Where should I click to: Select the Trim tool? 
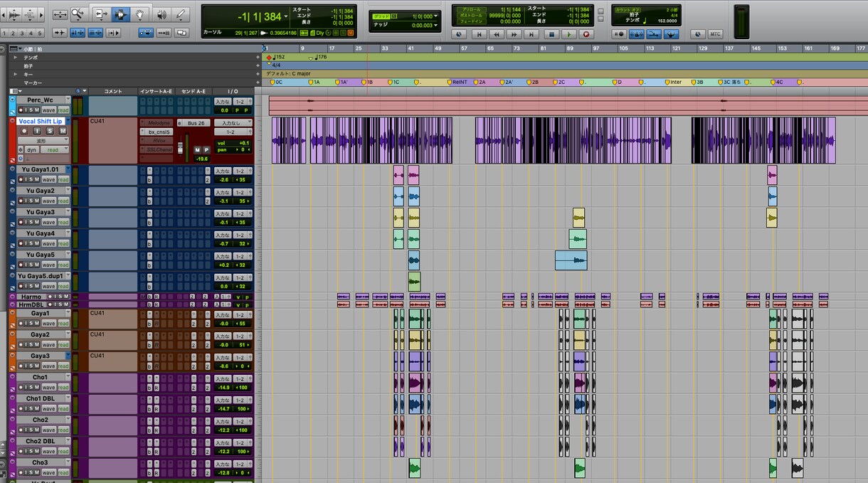coord(100,14)
